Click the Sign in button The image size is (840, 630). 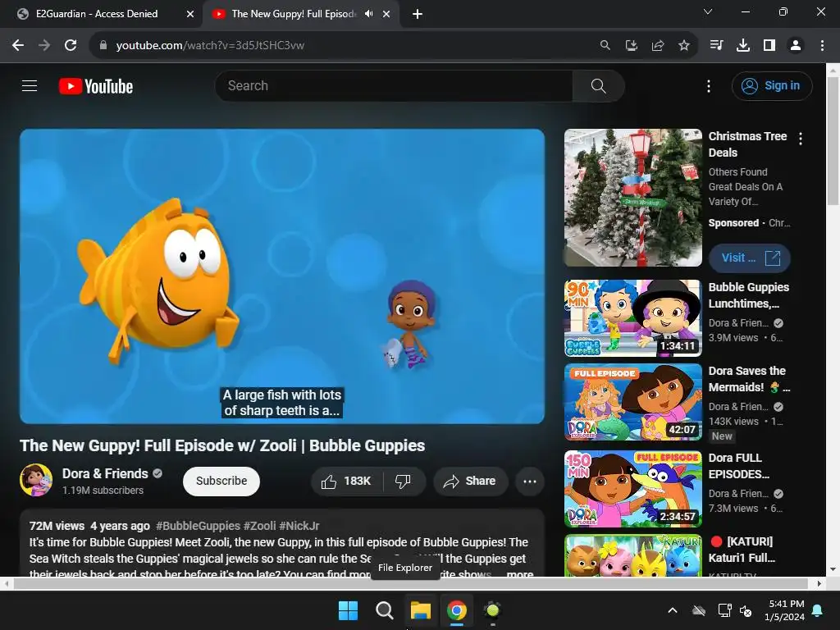click(x=772, y=85)
